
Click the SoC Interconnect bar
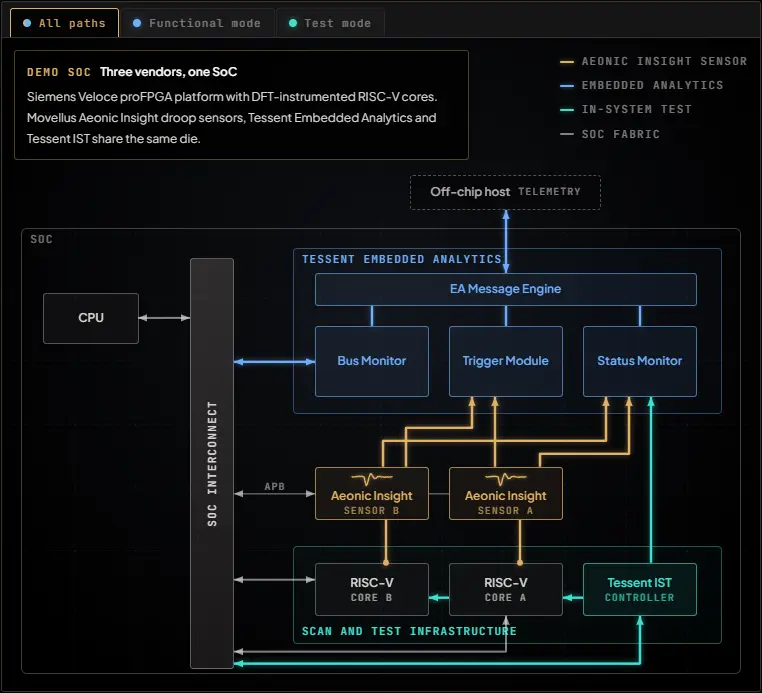212,463
